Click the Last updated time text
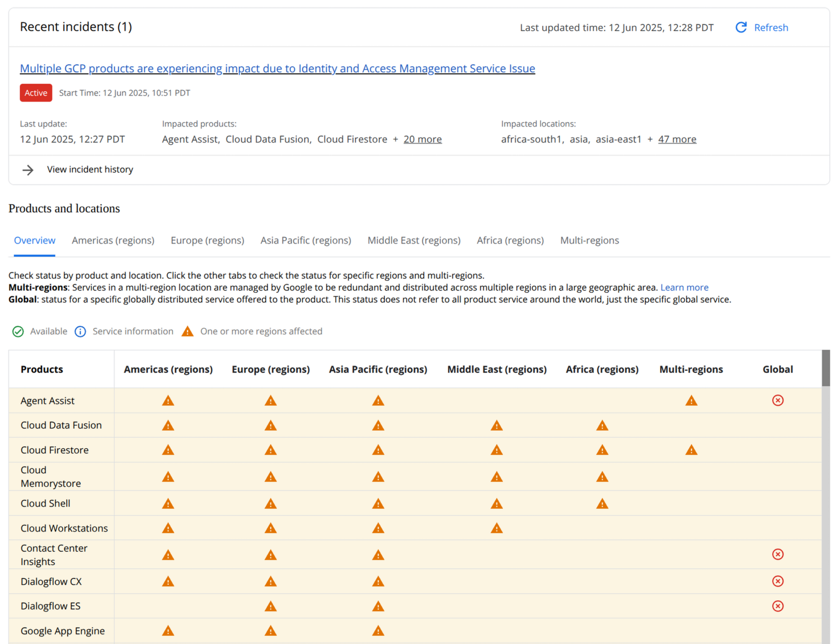 (617, 28)
